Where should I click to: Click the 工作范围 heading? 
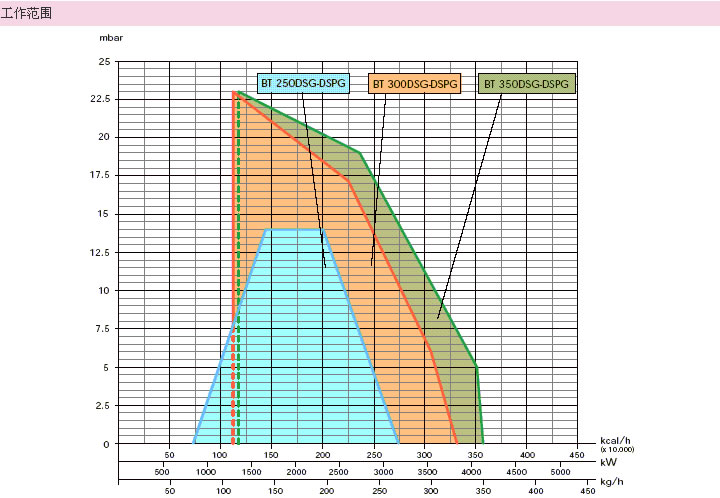point(27,14)
